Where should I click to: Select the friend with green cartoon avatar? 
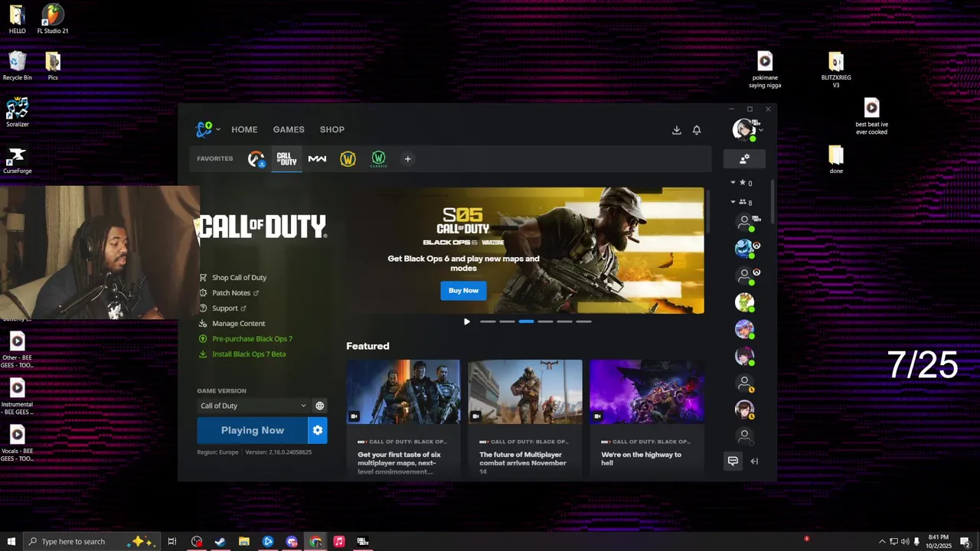[745, 302]
